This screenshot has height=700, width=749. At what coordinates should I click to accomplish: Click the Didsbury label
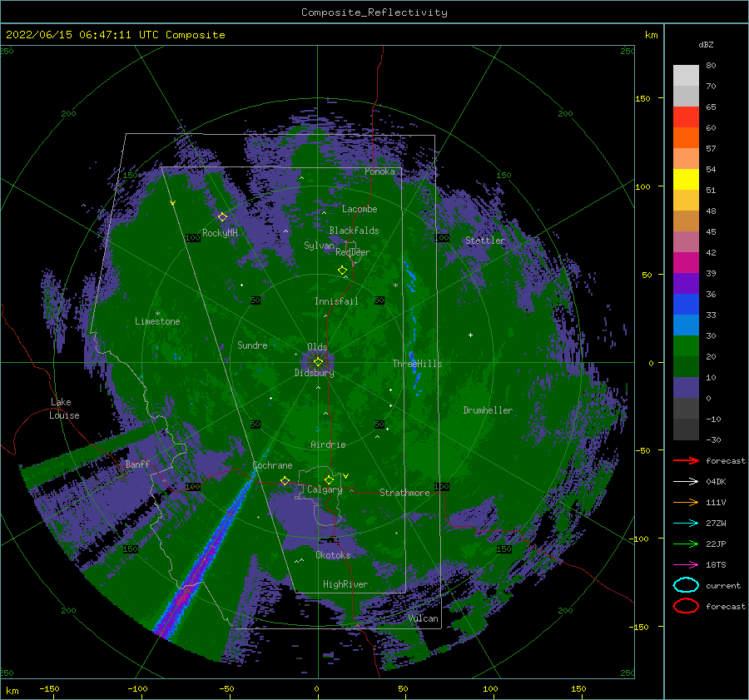coord(314,373)
